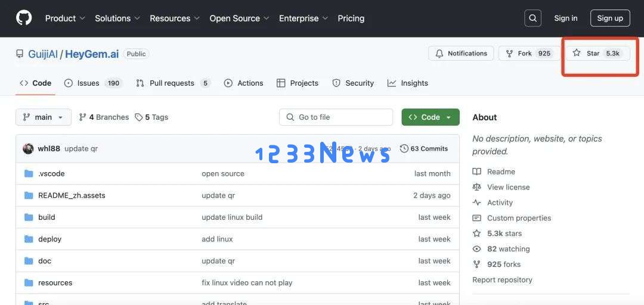Screen dimensions: 644x305
Task: Click 'fix linux video can not play' message
Action: [247, 282]
